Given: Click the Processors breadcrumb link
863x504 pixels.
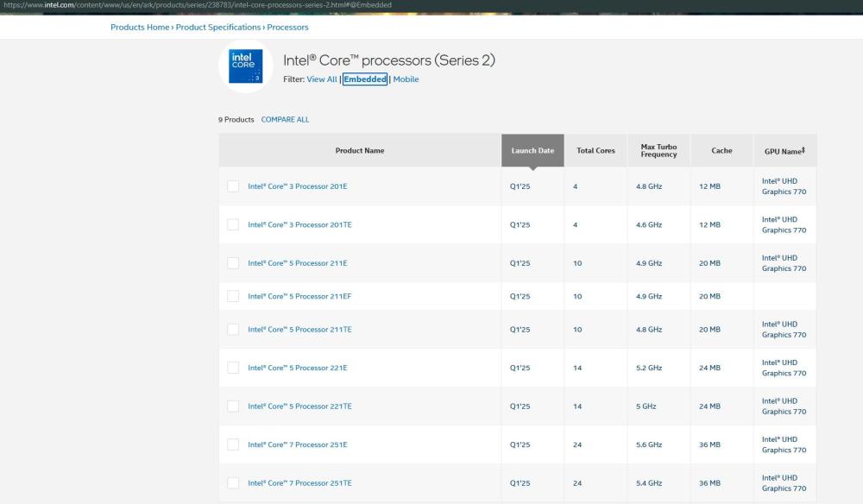Looking at the screenshot, I should 287,28.
